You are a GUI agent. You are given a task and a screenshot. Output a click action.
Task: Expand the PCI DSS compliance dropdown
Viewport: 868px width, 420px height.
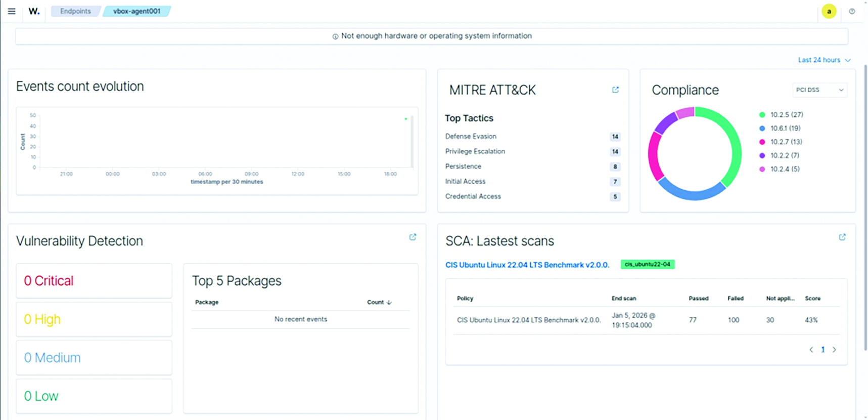click(x=819, y=90)
